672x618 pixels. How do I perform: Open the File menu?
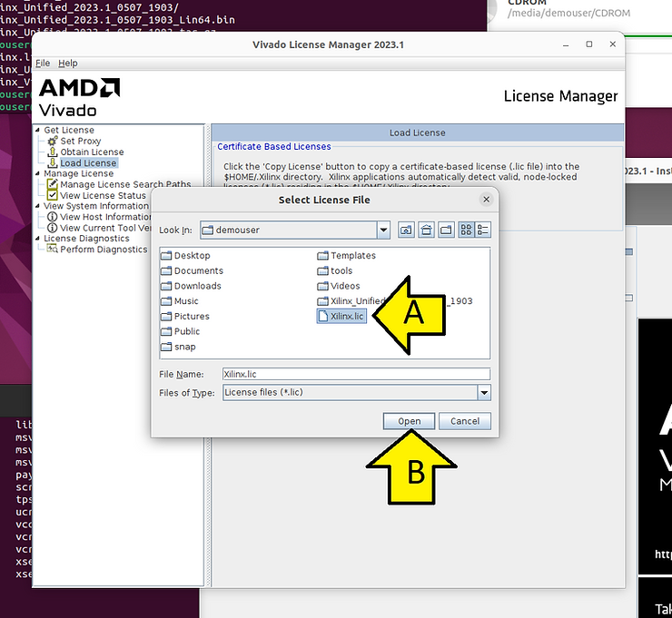pyautogui.click(x=43, y=64)
